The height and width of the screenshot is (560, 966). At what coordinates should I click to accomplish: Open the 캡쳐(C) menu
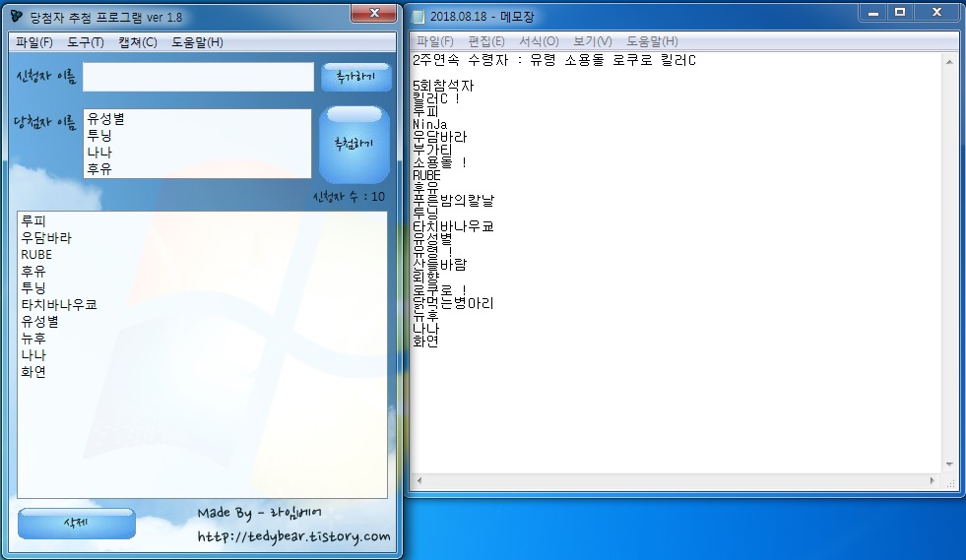coord(137,42)
